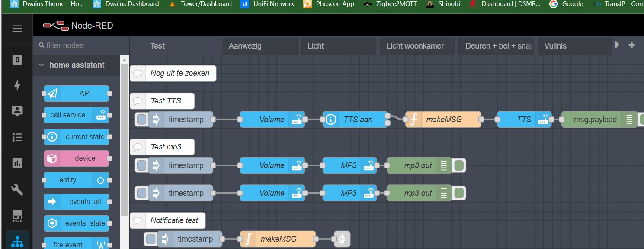The width and height of the screenshot is (644, 249).
Task: Toggle the first mp3 out debug button
Action: (x=459, y=165)
